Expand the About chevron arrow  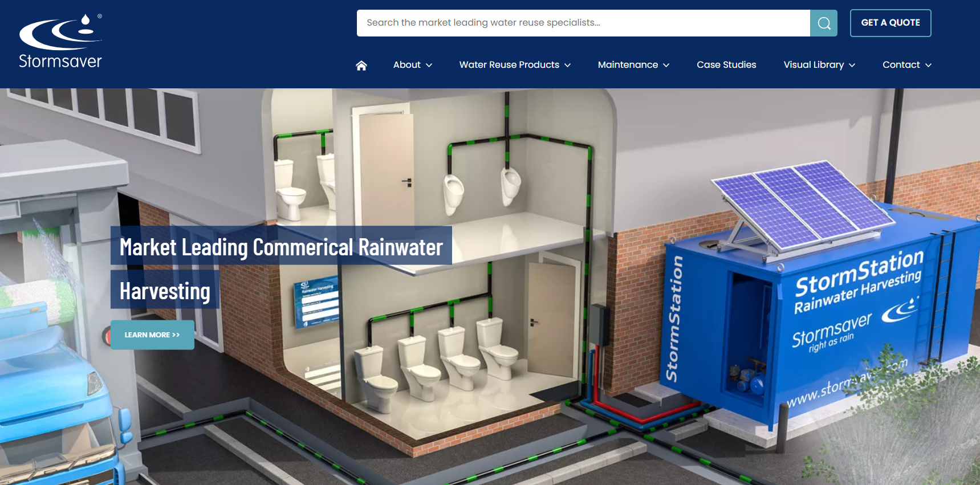point(429,66)
